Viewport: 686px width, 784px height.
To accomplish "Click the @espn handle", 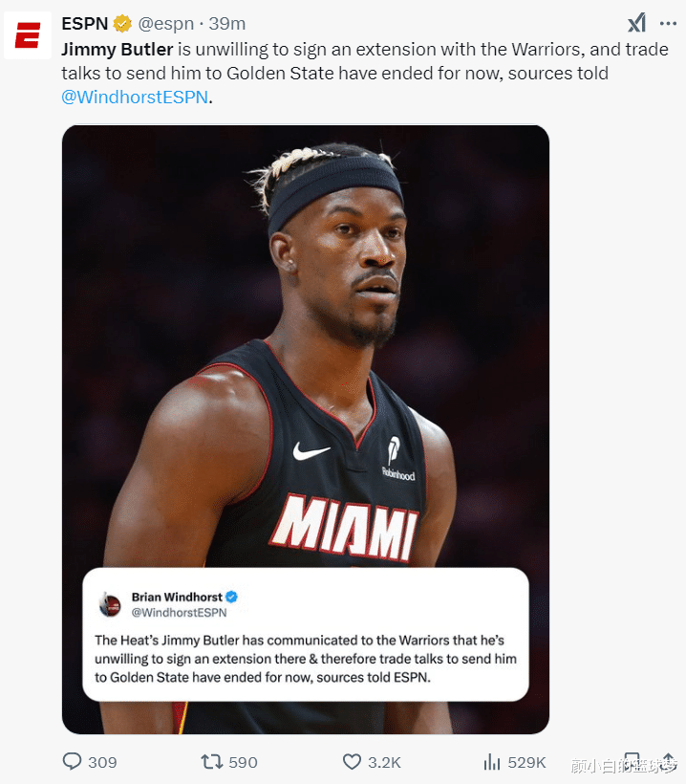I will pyautogui.click(x=166, y=24).
